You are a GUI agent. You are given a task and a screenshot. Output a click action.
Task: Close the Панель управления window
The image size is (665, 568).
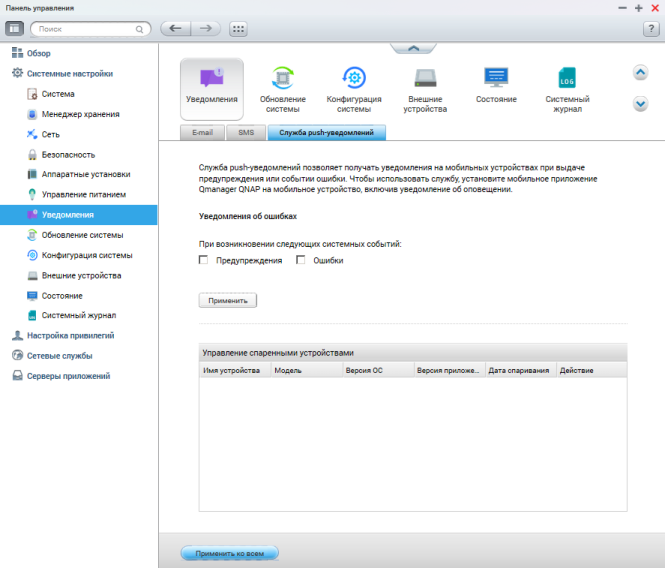[654, 8]
